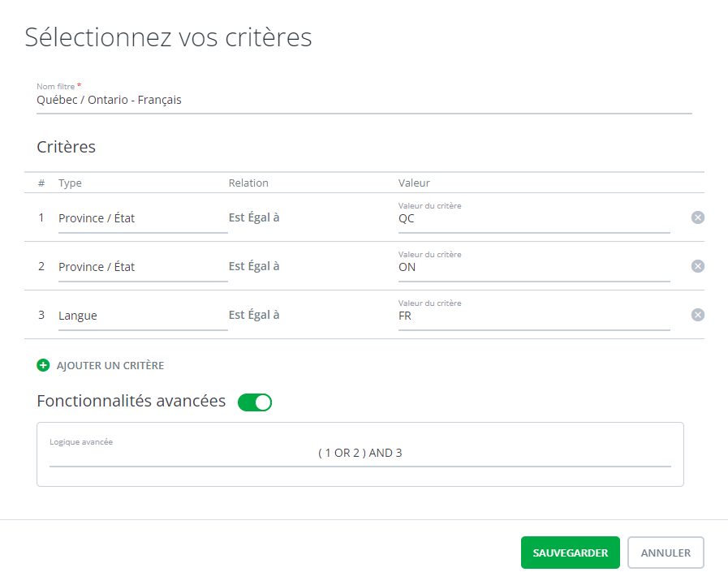728x585 pixels.
Task: Remove the QC criterion with its delete icon
Action: point(697,217)
